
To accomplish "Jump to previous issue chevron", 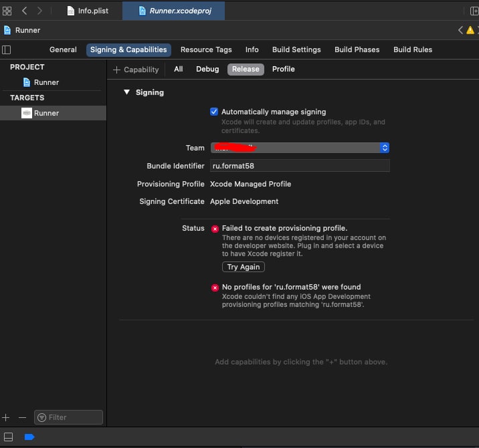I will pos(460,30).
